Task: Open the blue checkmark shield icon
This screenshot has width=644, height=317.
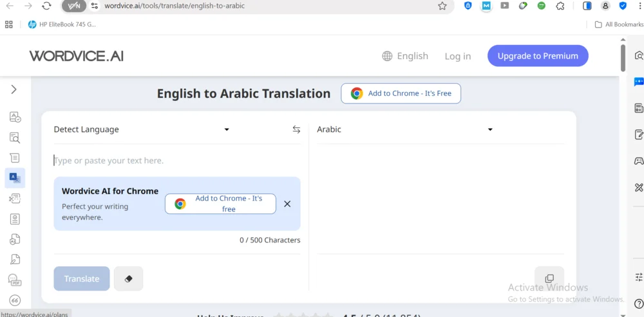Action: (623, 6)
